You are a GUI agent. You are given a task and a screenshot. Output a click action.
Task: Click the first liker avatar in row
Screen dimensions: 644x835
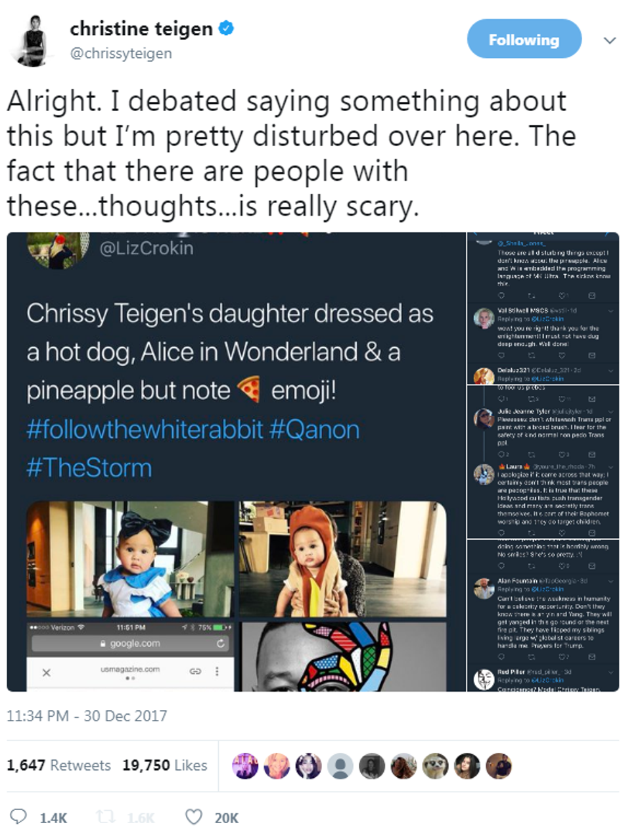245,766
